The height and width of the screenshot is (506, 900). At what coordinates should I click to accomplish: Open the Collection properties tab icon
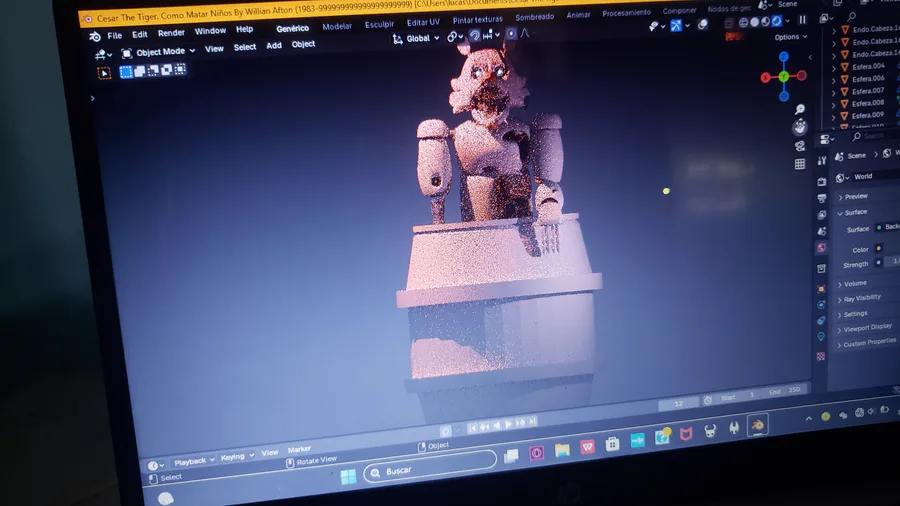821,268
